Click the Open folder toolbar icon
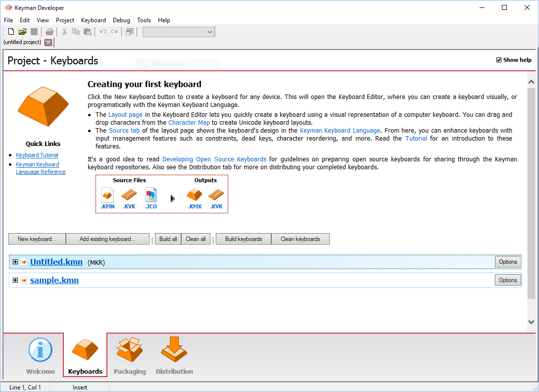This screenshot has width=539, height=392. click(x=23, y=32)
